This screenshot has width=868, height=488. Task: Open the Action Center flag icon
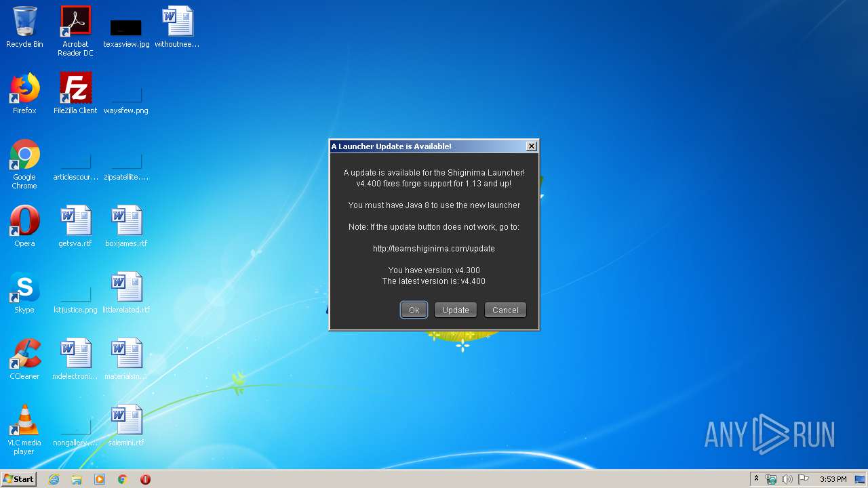804,479
